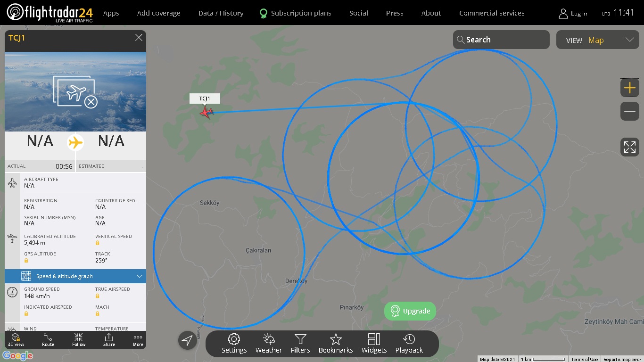Image resolution: width=644 pixels, height=362 pixels.
Task: Toggle fullscreen map view
Action: pyautogui.click(x=630, y=147)
